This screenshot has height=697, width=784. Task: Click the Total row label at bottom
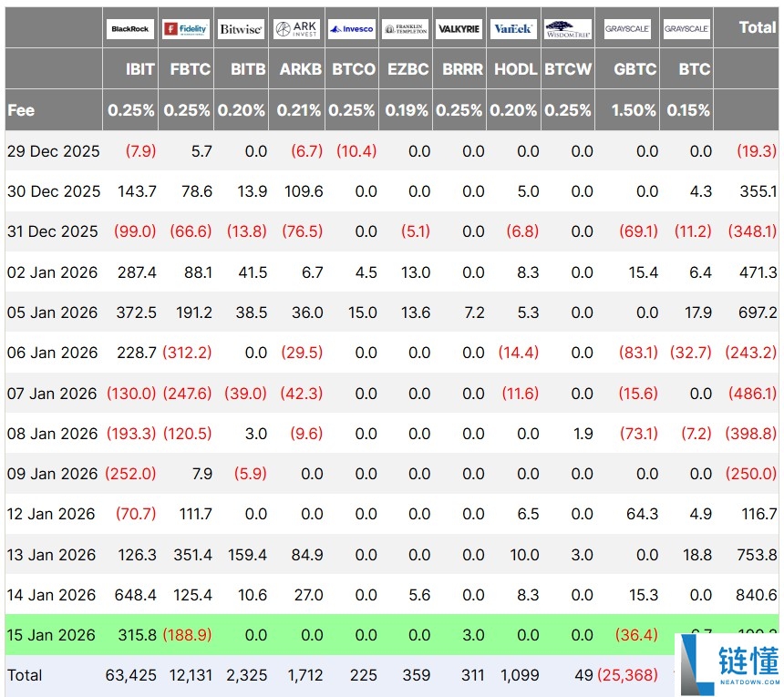25,675
